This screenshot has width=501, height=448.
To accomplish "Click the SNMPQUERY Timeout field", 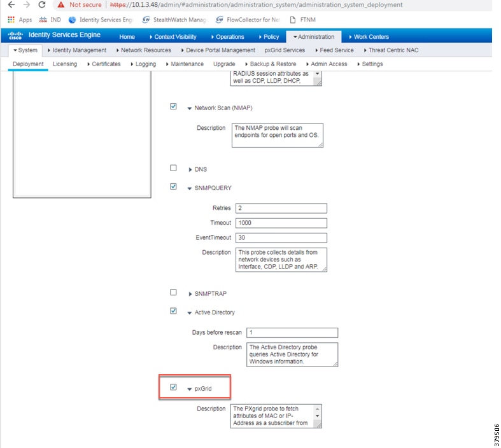I will click(281, 223).
